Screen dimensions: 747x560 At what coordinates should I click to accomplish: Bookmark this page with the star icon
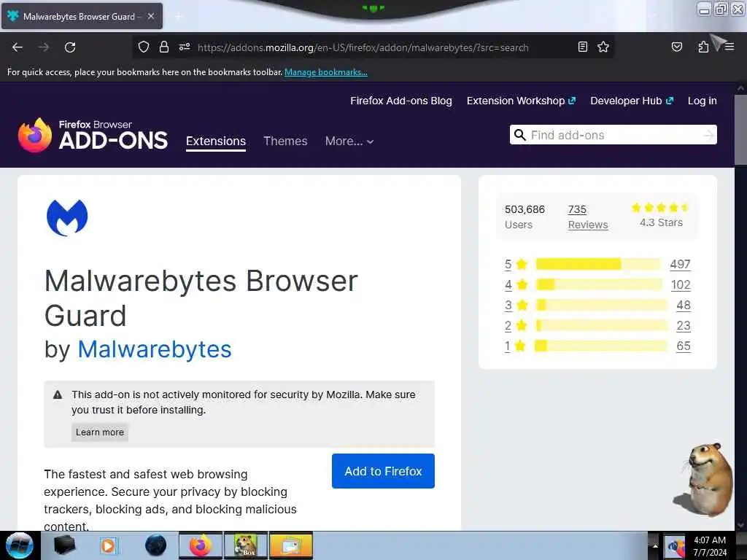tap(603, 47)
